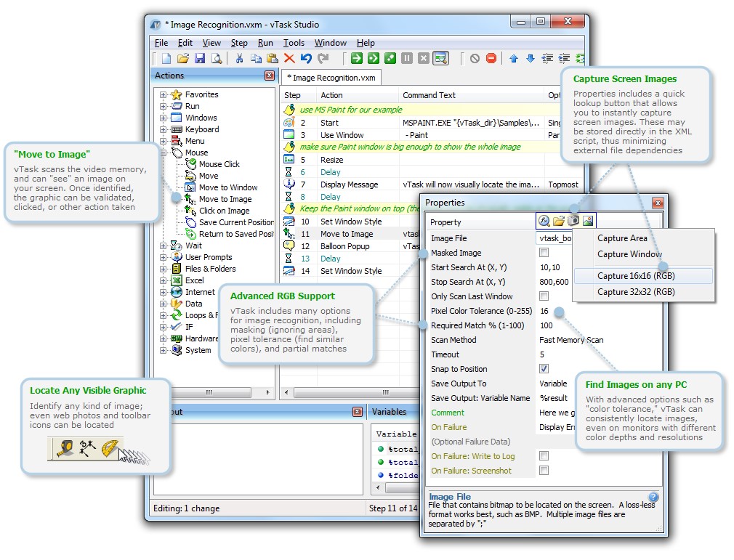734x560 pixels.
Task: Click the red breakpoint stop-sign icon
Action: pos(491,59)
